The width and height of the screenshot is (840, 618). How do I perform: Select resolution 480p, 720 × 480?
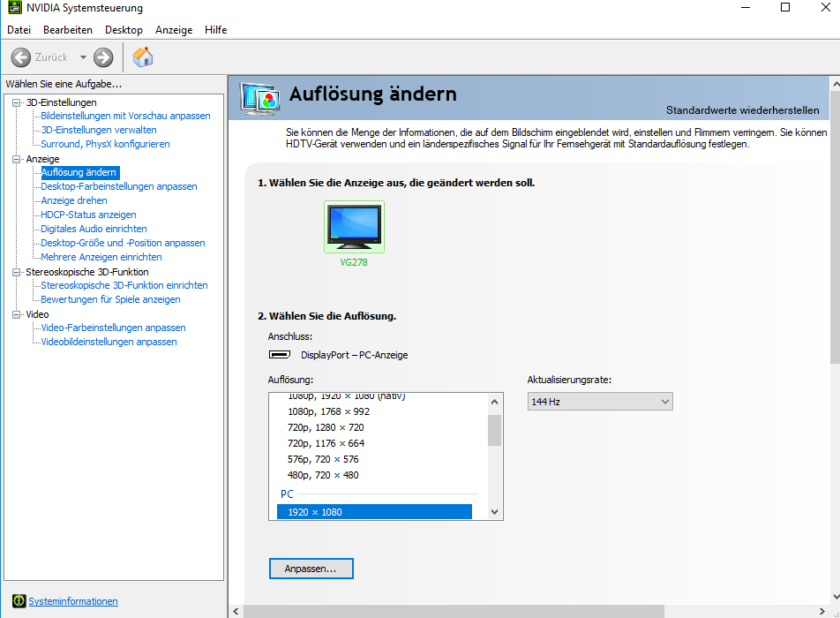pyautogui.click(x=323, y=475)
